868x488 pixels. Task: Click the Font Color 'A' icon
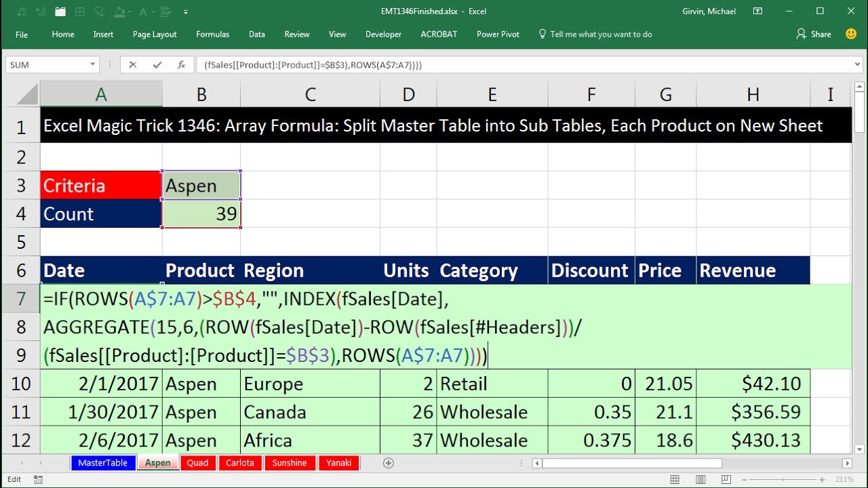[143, 12]
